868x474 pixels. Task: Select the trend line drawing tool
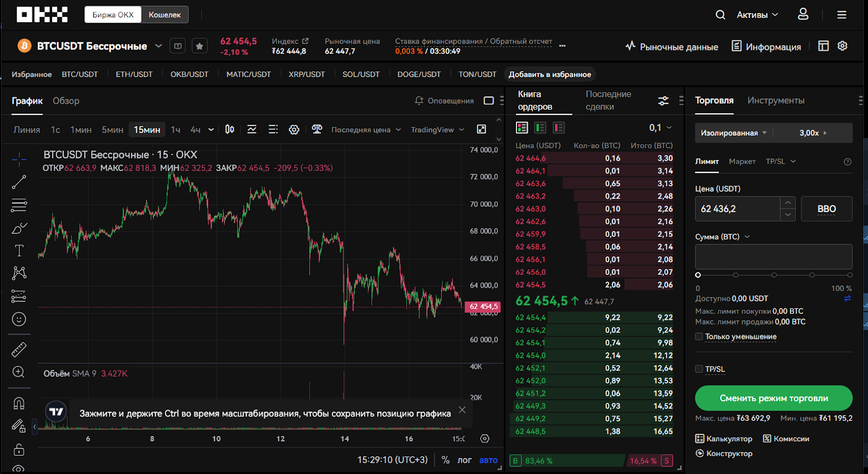(19, 182)
